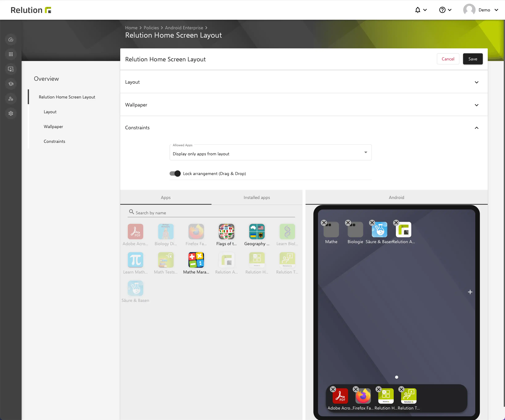Open the users management sidebar icon
505x420 pixels.
click(x=11, y=99)
